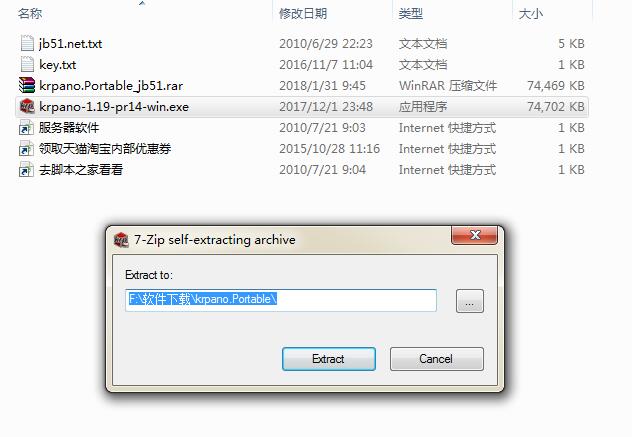Select the jb51.net.txt file icon
The height and width of the screenshot is (437, 632).
tap(27, 43)
